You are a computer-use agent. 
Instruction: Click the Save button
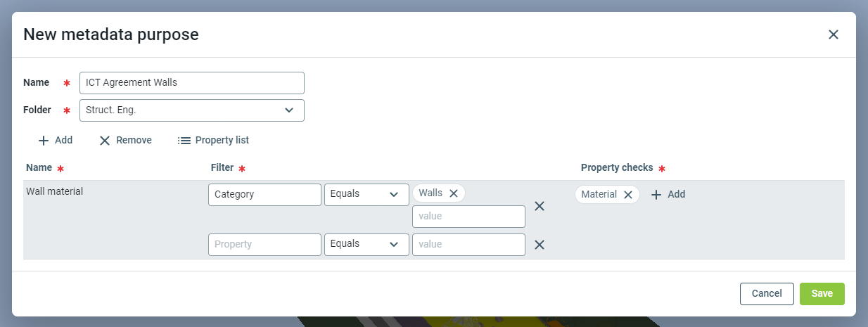822,294
